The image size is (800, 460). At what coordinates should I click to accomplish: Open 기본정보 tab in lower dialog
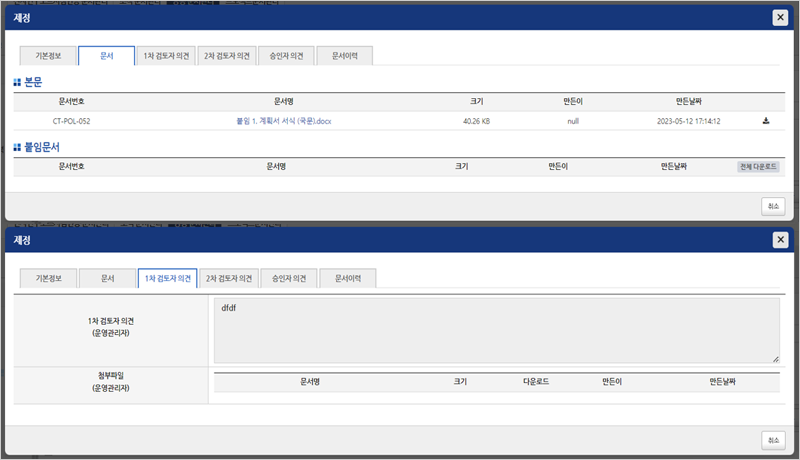(48, 278)
